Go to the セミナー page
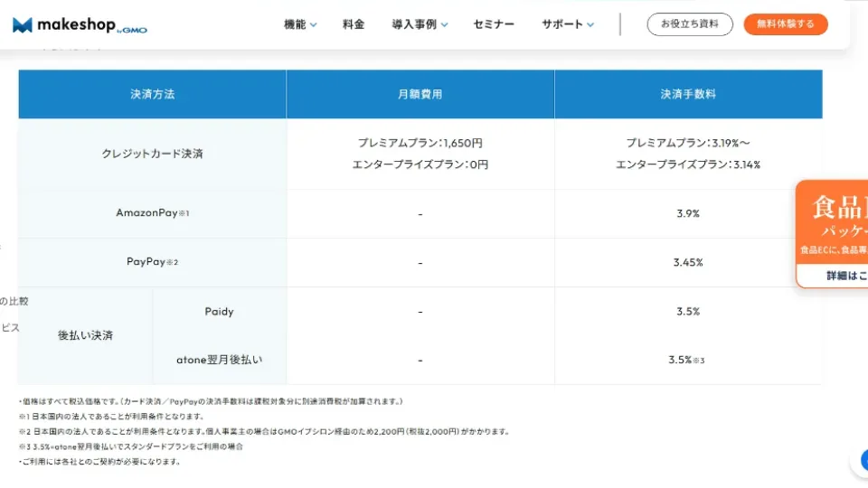This screenshot has width=868, height=488. coord(494,24)
